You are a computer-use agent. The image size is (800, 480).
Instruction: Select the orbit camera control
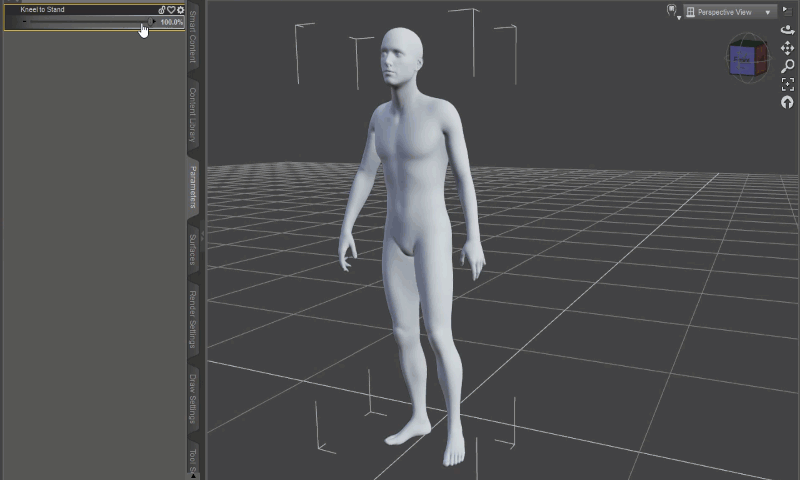(787, 30)
